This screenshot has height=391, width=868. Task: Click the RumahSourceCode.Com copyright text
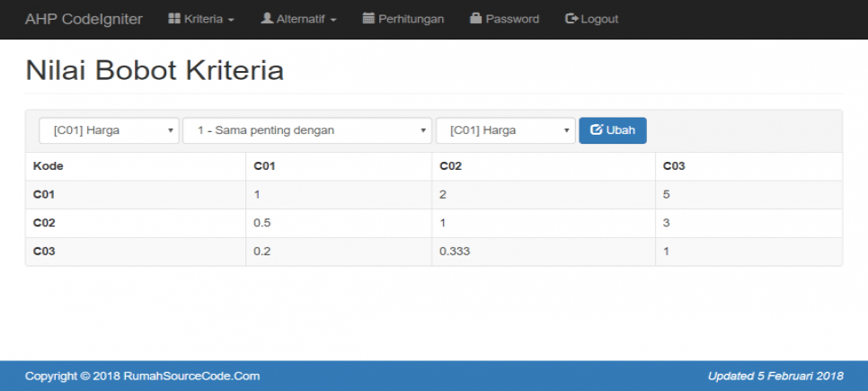point(142,376)
